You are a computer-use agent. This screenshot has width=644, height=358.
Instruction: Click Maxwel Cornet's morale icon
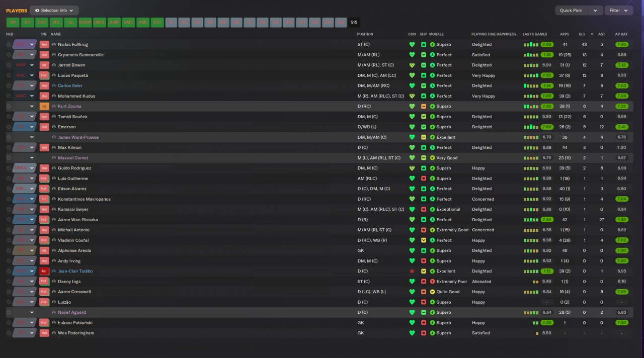tap(432, 158)
